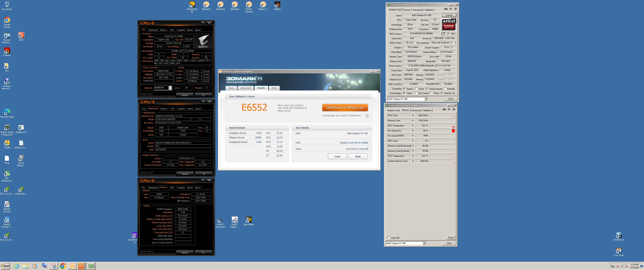Click the BIOS Version field in GPU-Z

pyautogui.click(x=421, y=34)
